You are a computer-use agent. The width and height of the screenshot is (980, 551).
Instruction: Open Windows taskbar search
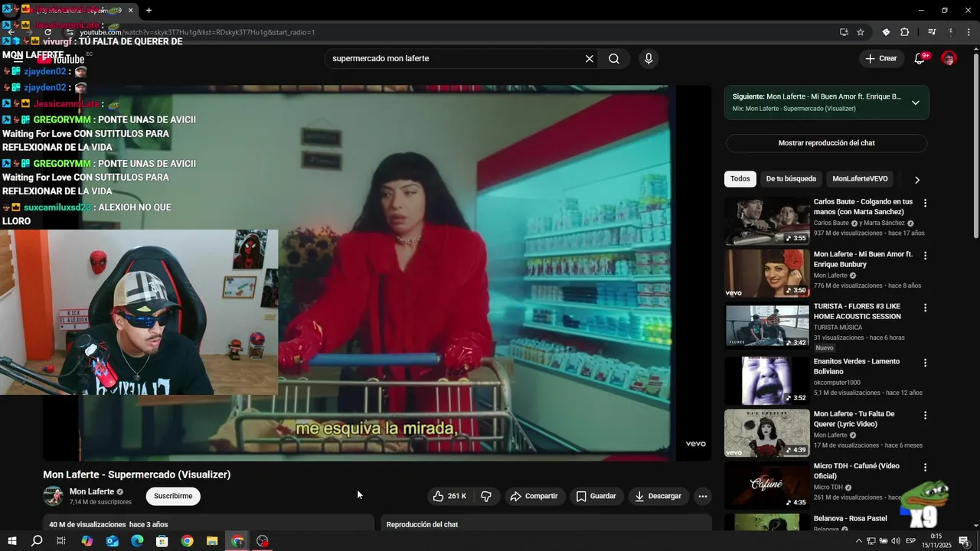tap(37, 541)
